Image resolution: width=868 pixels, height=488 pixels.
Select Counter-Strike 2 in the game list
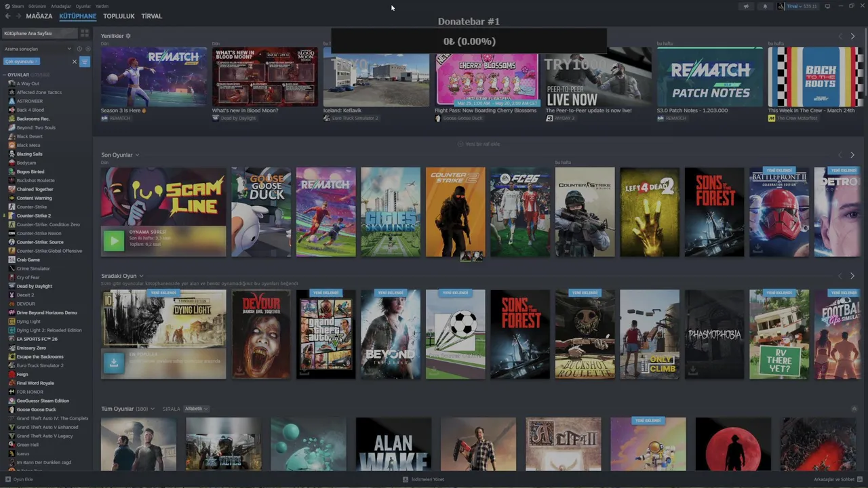[34, 216]
